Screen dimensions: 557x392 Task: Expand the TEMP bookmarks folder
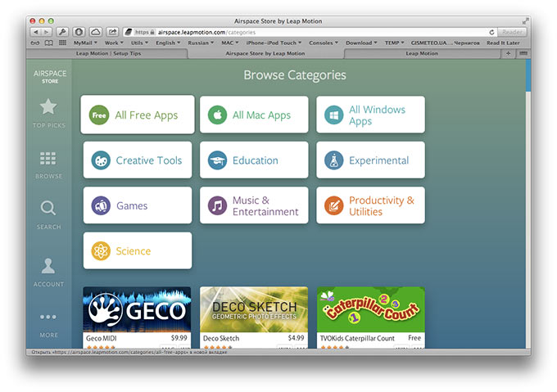[394, 43]
